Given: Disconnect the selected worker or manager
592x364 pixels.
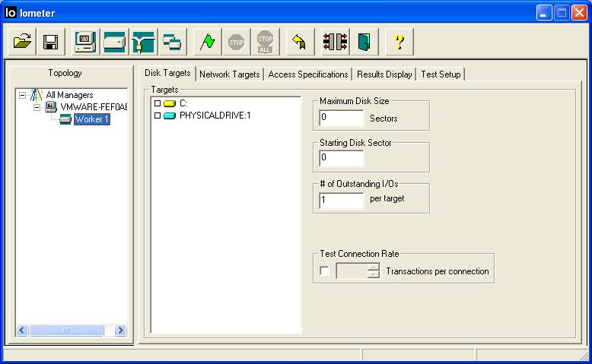Looking at the screenshot, I should [336, 42].
